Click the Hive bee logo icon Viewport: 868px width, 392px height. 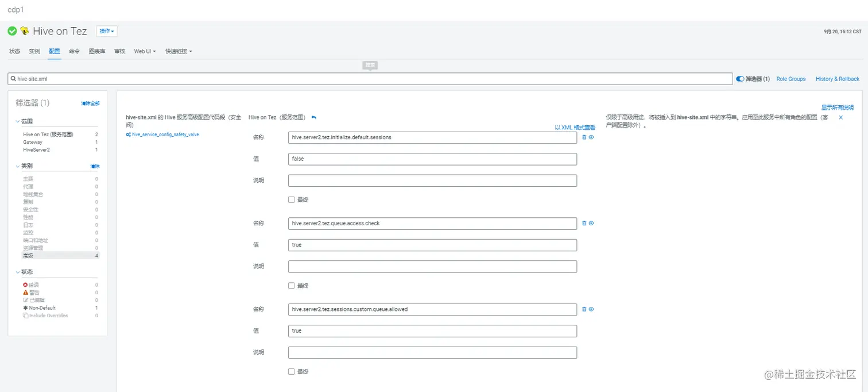(x=25, y=31)
